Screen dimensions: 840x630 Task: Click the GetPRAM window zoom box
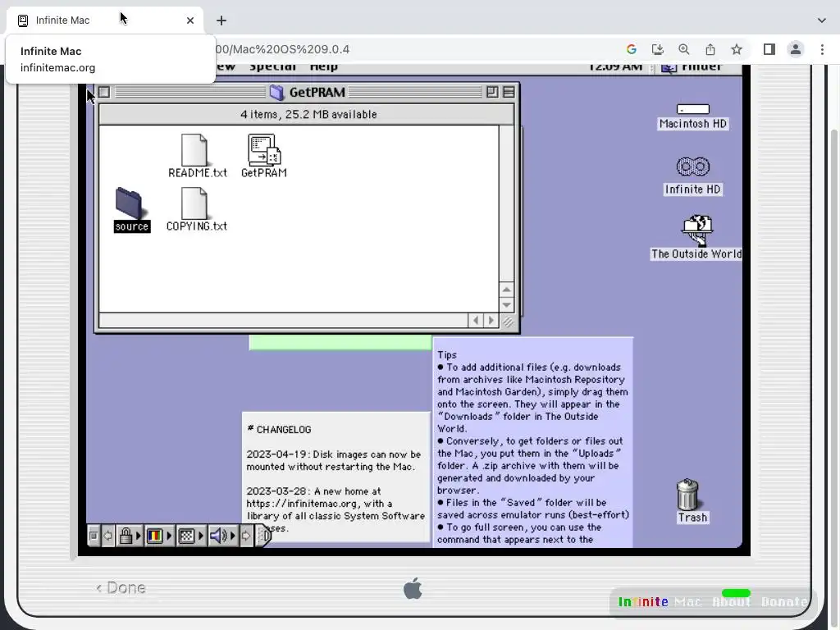pos(492,92)
